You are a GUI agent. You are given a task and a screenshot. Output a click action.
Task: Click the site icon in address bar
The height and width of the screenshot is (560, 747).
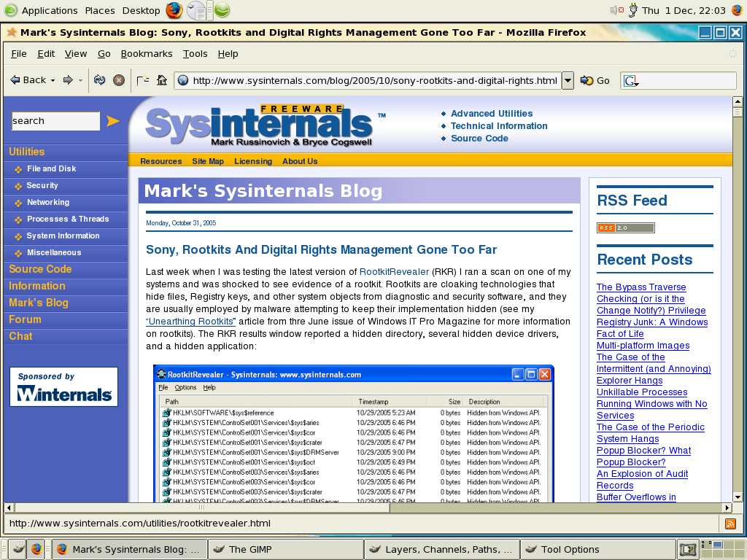point(183,80)
